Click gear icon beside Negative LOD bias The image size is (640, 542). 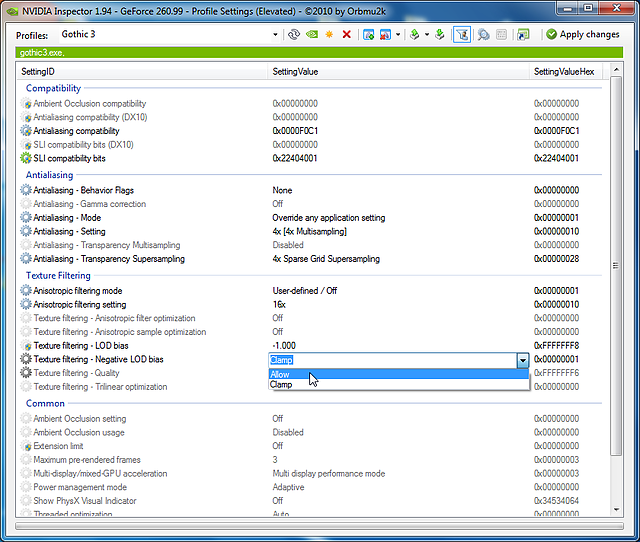(x=26, y=359)
